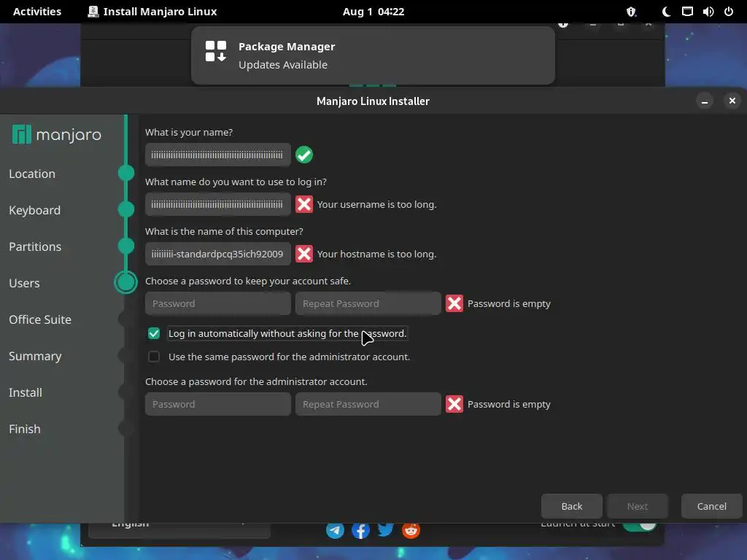Click the Users step progress circle
Screen dimensions: 747x560
(x=125, y=282)
